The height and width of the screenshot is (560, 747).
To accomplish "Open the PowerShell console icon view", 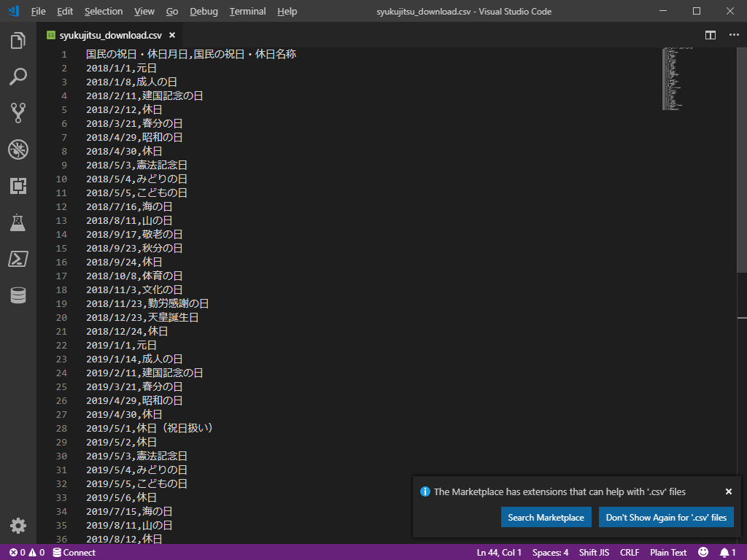I will tap(18, 259).
